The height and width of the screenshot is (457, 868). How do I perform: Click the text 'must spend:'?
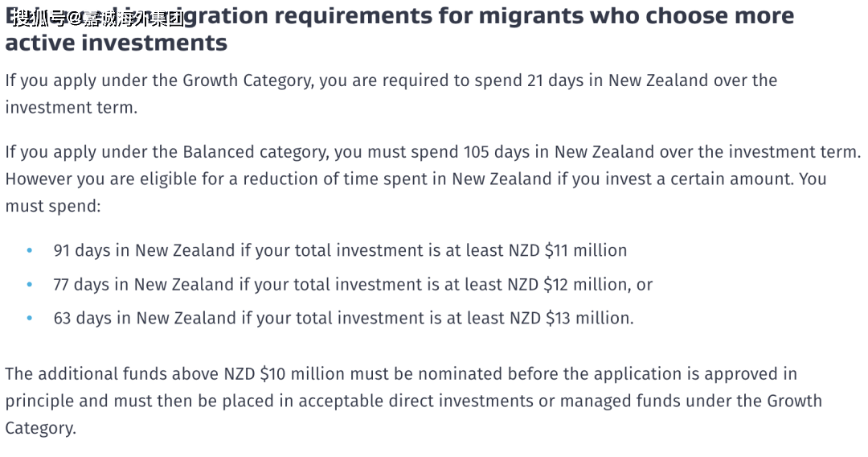[53, 206]
